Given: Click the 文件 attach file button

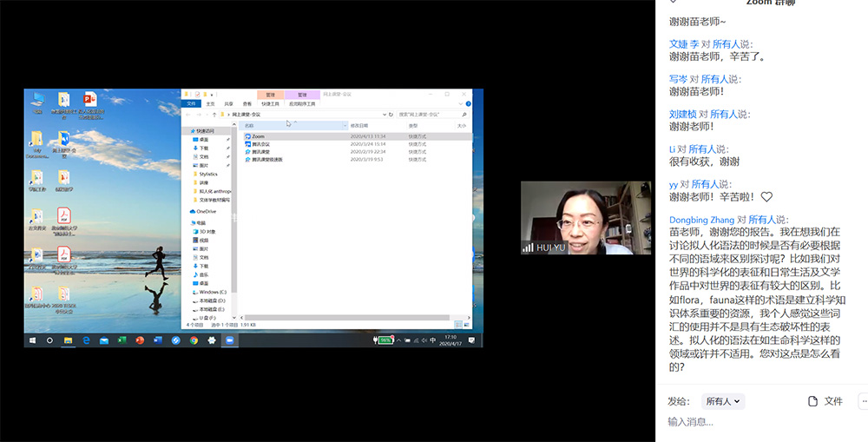Looking at the screenshot, I should (x=825, y=401).
